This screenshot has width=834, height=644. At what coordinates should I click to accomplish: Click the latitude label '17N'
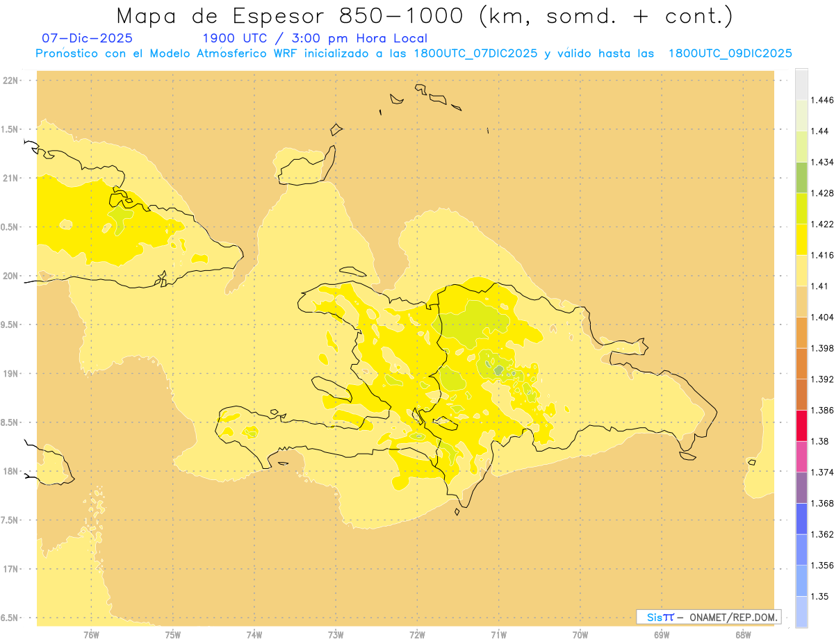[11, 569]
